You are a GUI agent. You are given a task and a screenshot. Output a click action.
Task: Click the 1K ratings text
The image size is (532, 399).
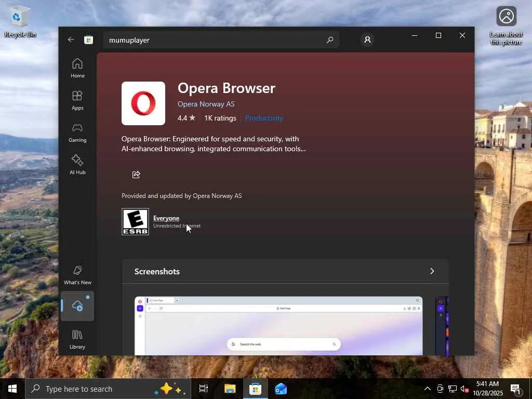click(220, 118)
